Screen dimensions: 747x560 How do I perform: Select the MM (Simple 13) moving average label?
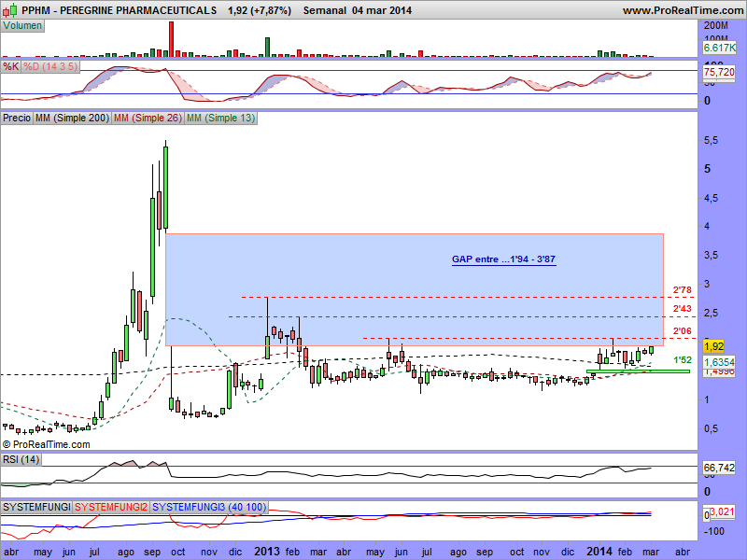221,118
